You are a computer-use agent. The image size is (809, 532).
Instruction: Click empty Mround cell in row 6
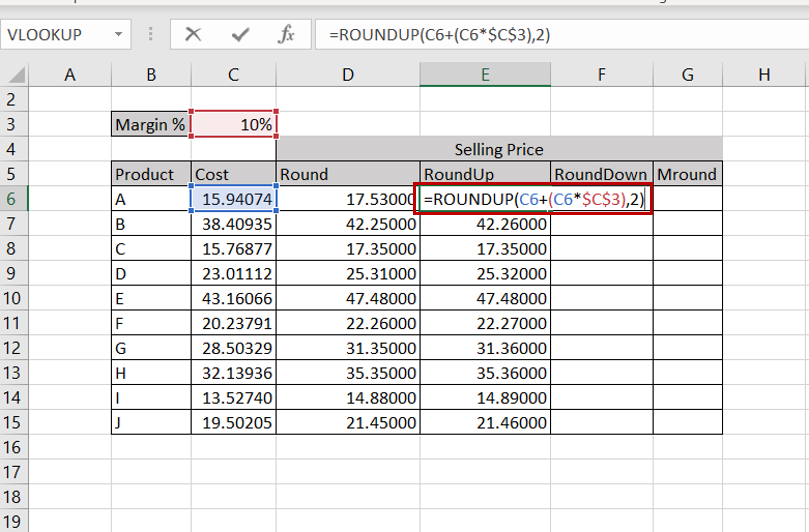tap(688, 198)
